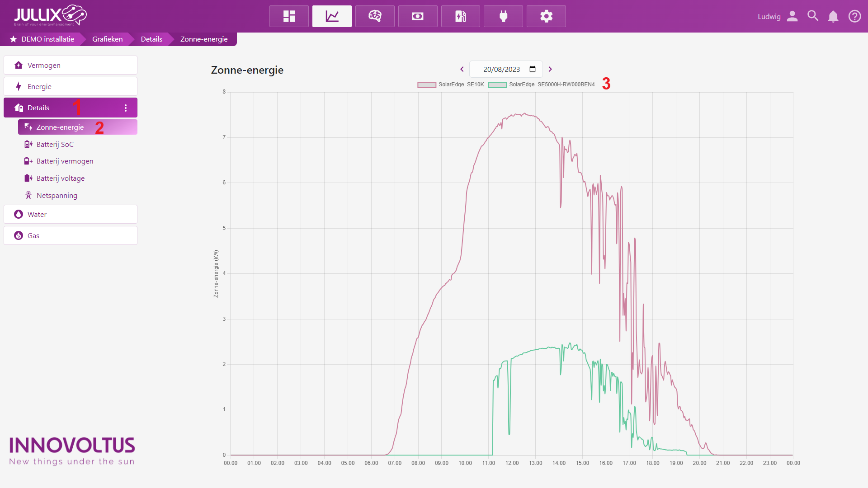This screenshot has height=488, width=868.
Task: Click the power plug icon in toolbar
Action: (503, 16)
